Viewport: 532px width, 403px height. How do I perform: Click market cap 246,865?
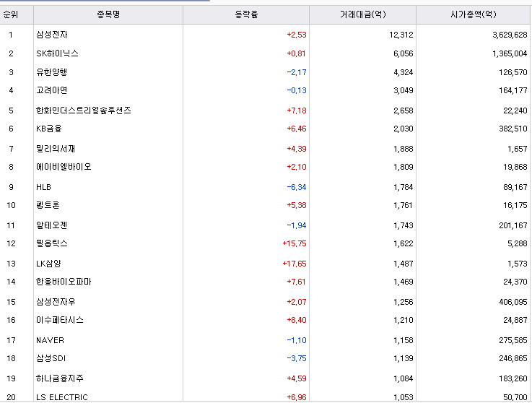tap(513, 358)
